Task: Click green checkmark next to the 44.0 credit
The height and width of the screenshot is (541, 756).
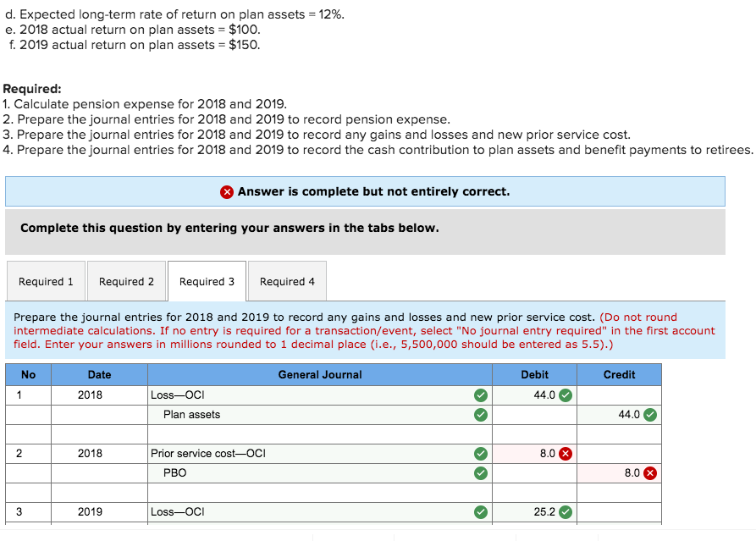Action: pos(649,414)
